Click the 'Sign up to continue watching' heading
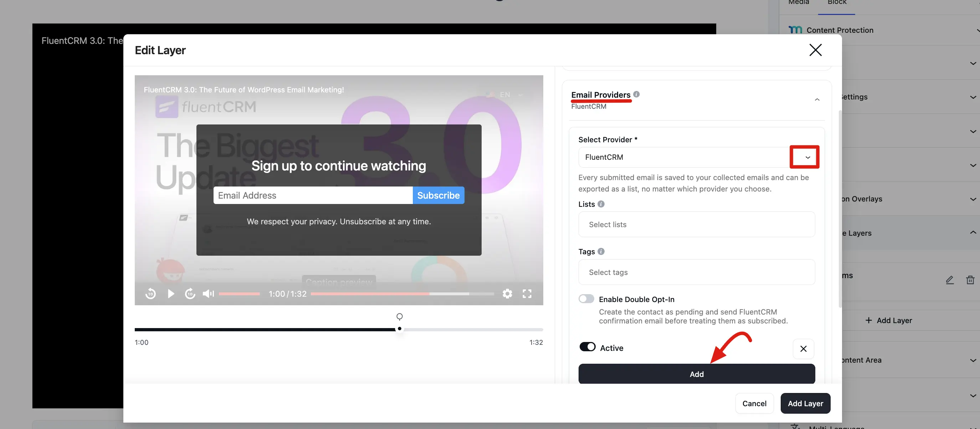The width and height of the screenshot is (980, 429). point(339,166)
